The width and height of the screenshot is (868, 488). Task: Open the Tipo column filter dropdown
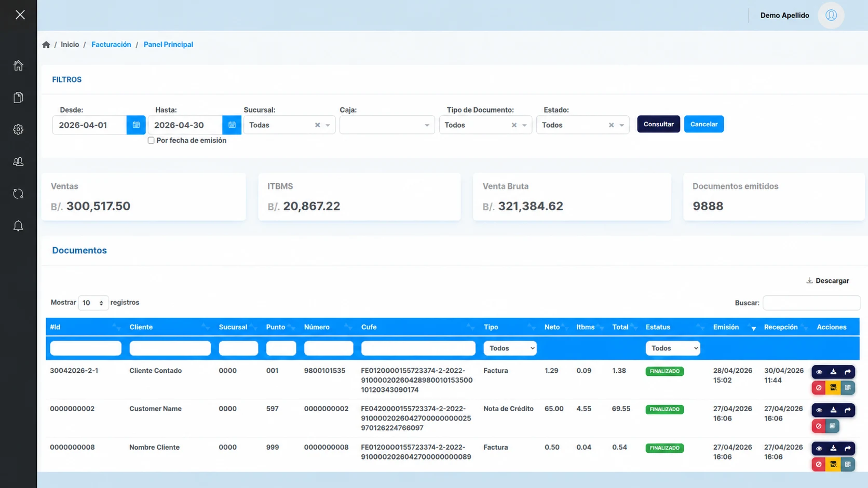[x=510, y=348]
